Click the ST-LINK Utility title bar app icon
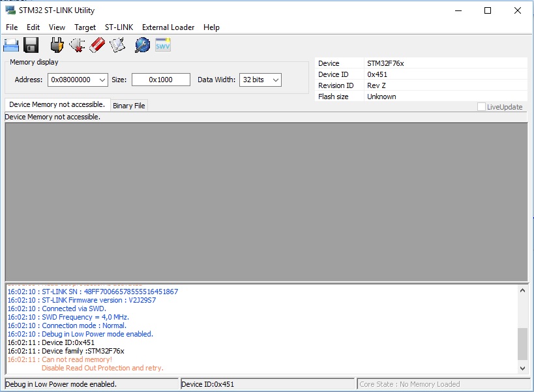 click(x=10, y=10)
